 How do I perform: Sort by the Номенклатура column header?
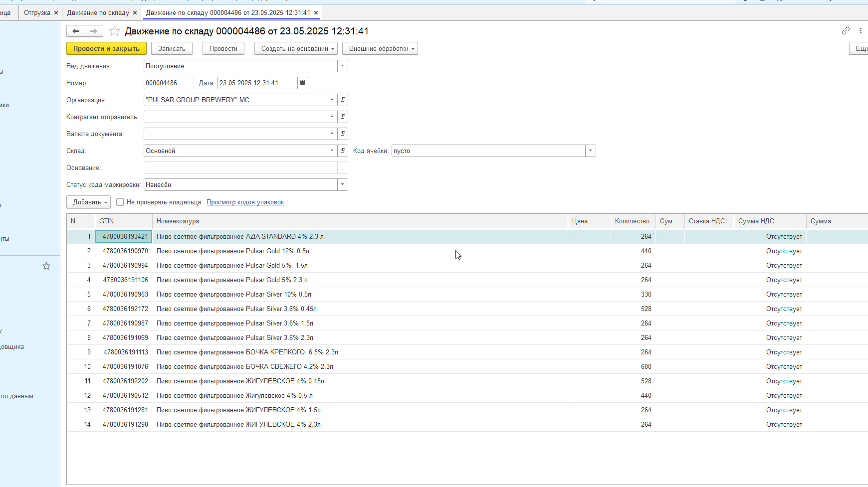coord(360,221)
